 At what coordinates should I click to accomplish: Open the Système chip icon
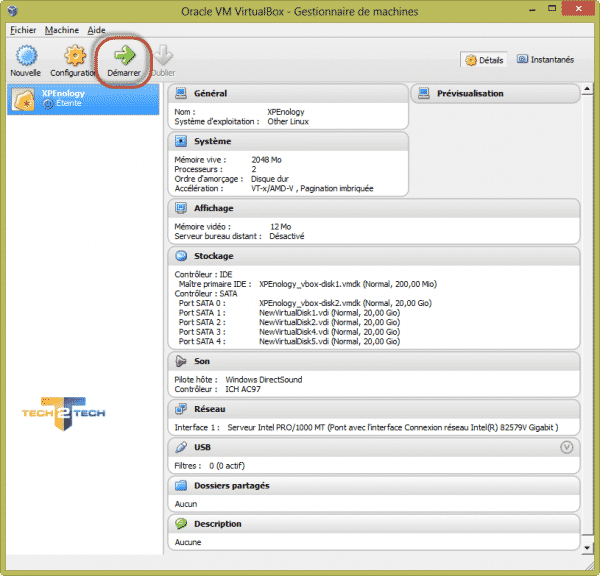pyautogui.click(x=181, y=141)
